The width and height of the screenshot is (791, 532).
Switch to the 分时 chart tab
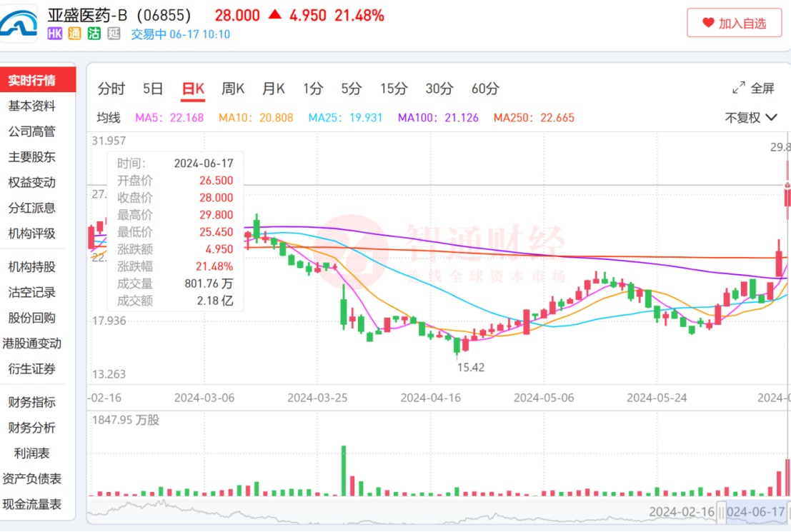[111, 89]
